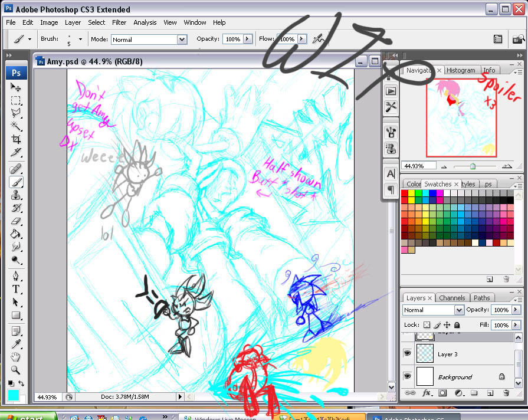Open the Brush preset picker arrow
The height and width of the screenshot is (420, 528).
(80, 39)
